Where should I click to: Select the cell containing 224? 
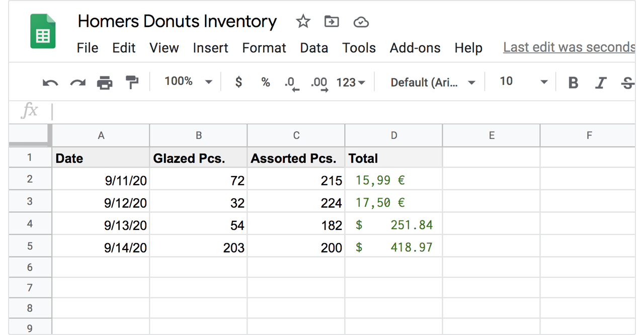click(296, 202)
